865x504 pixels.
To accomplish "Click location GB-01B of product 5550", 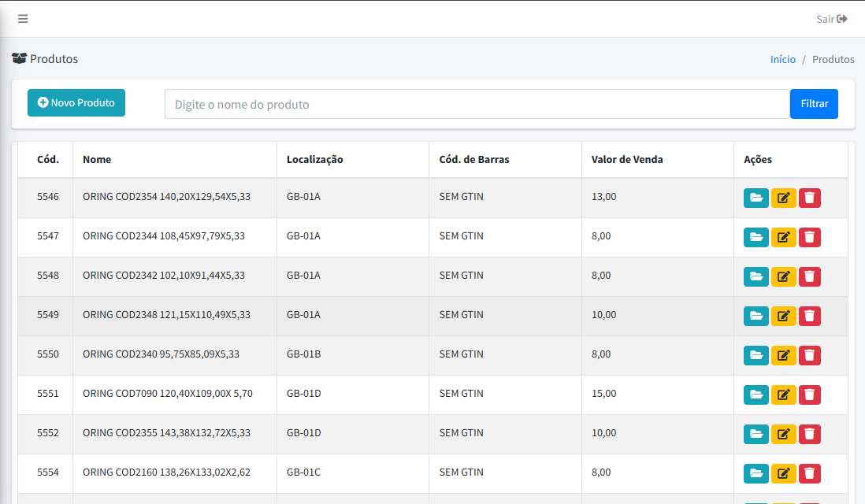I will [x=303, y=354].
